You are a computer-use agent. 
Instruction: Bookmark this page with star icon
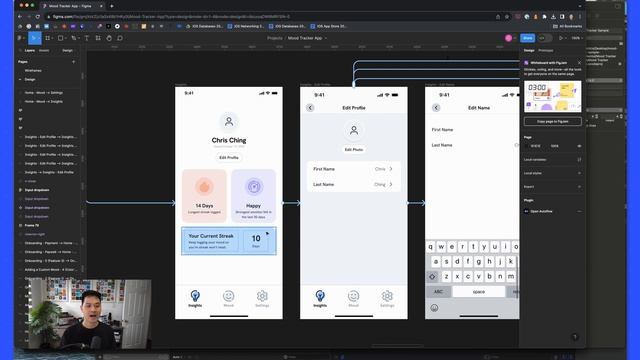[x=507, y=17]
